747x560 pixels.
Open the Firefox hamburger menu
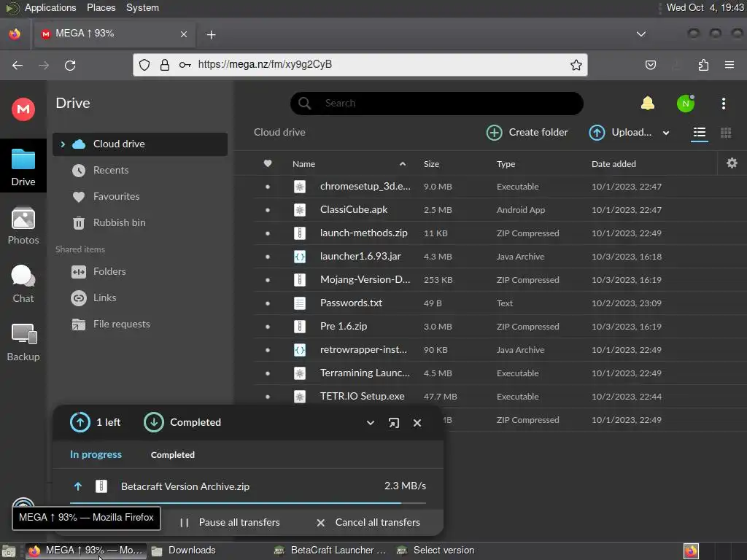[x=729, y=65]
